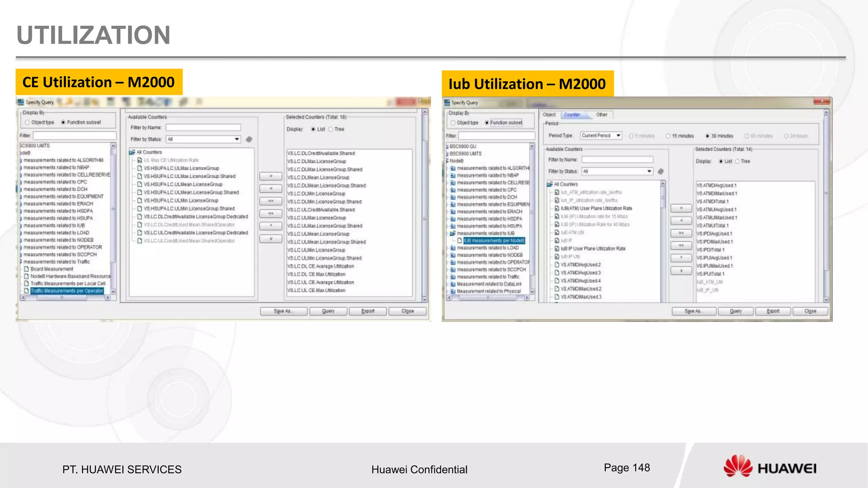Click the single right arrow button in CE window
Viewport: 868px width, 488px height.
click(x=271, y=176)
